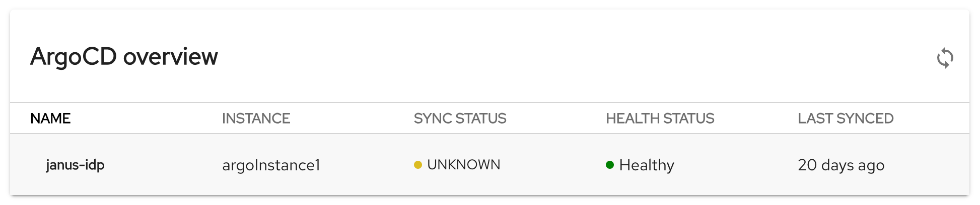Click the refresh icon in ArgoCD overview
This screenshot has width=980, height=205.
(945, 58)
